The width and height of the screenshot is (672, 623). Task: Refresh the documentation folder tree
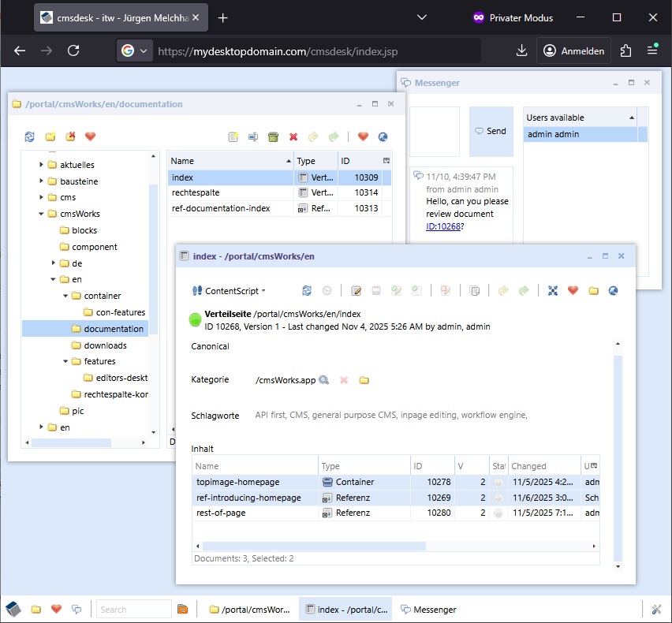click(x=29, y=136)
